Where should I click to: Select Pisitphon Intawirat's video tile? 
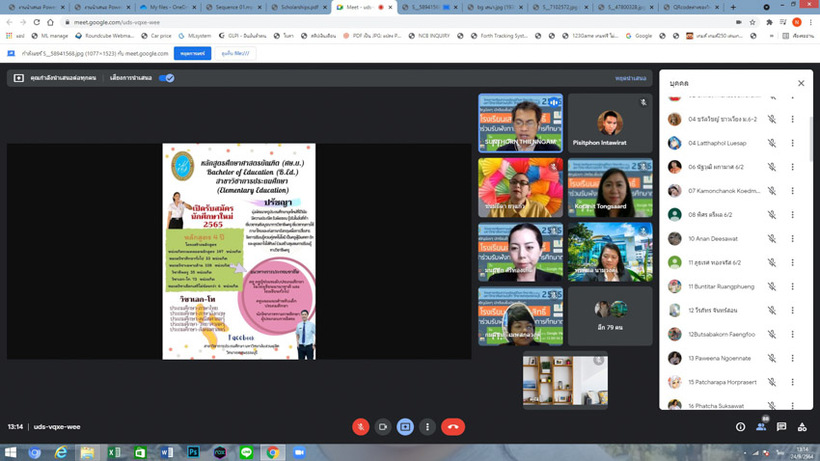[610, 123]
